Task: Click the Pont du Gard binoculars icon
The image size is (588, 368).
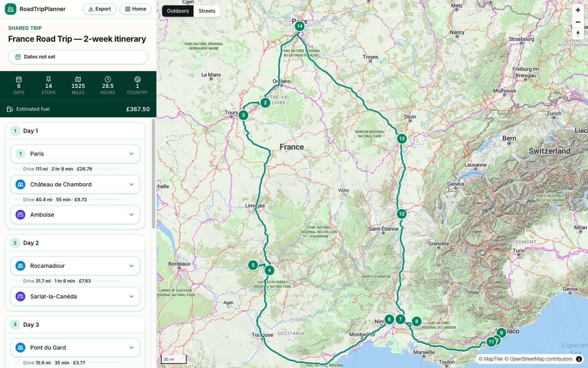Action: point(20,348)
